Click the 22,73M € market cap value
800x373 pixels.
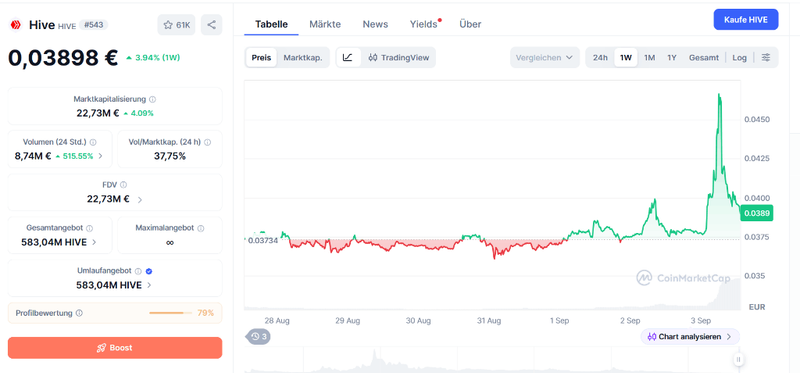[x=98, y=113]
